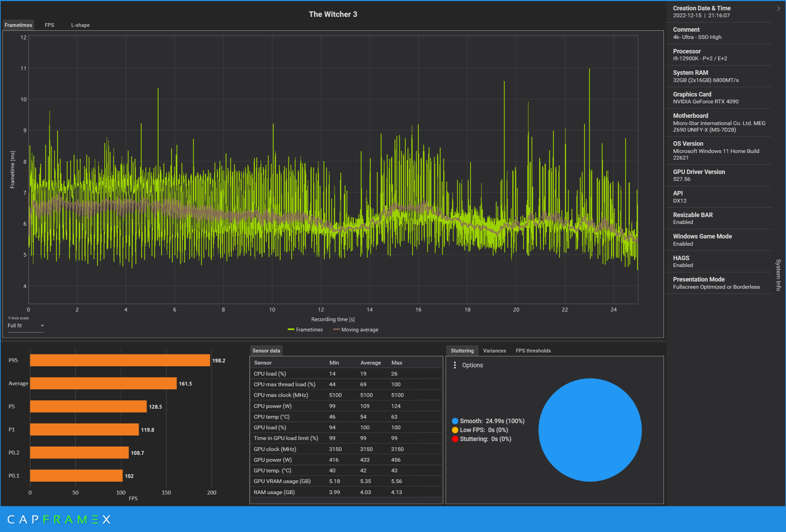Click the 161.5 average FPS value
This screenshot has width=786, height=532.
[x=185, y=384]
